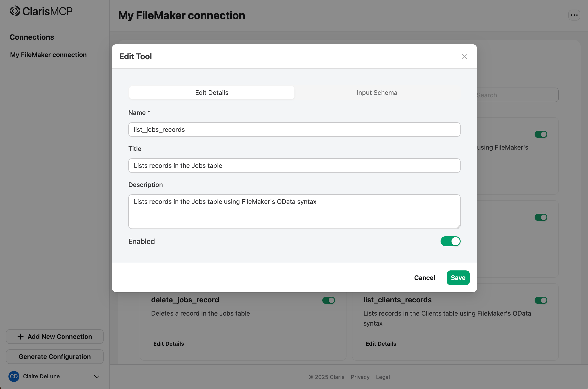Screen dimensions: 588x389
Task: Click the Name input field
Action: click(294, 130)
